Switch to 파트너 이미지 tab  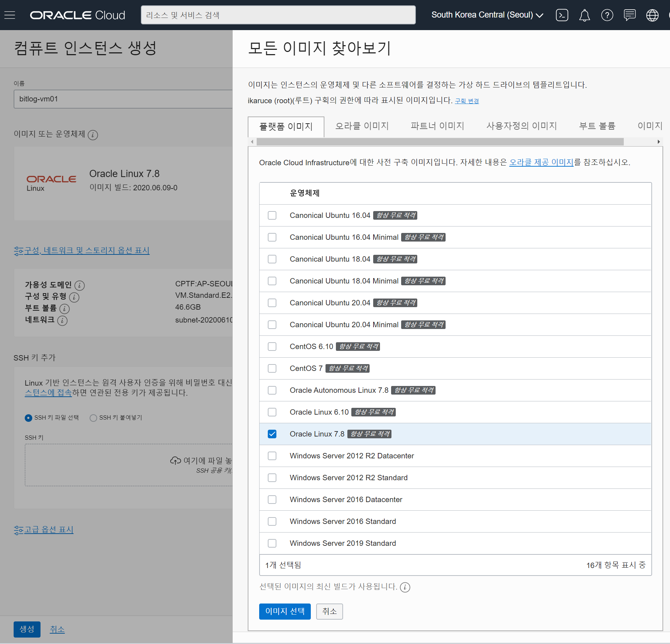click(x=437, y=126)
